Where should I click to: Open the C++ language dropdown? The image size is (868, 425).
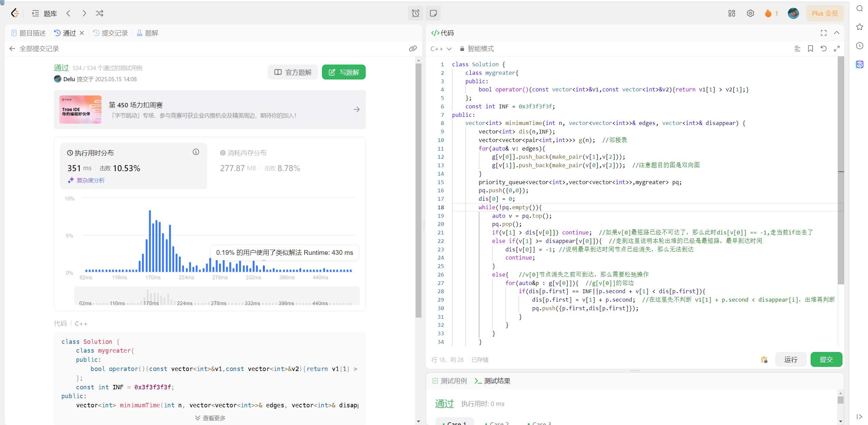(x=440, y=49)
